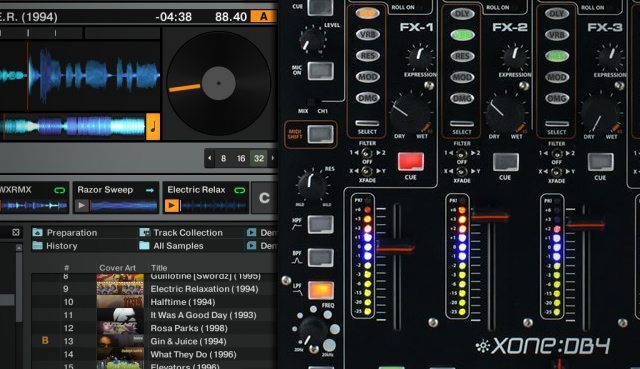This screenshot has height=369, width=640.
Task: Toggle the green loop icon on WXRMX slot
Action: pyautogui.click(x=60, y=190)
